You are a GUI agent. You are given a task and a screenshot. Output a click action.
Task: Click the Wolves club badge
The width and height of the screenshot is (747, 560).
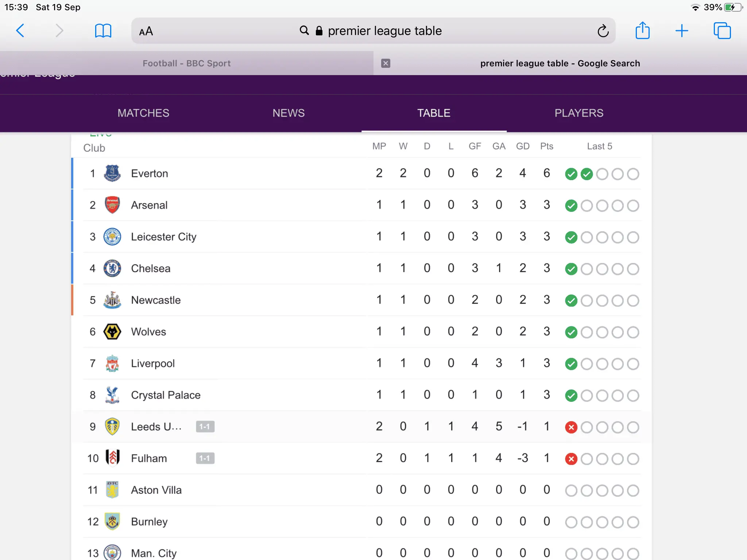112,332
